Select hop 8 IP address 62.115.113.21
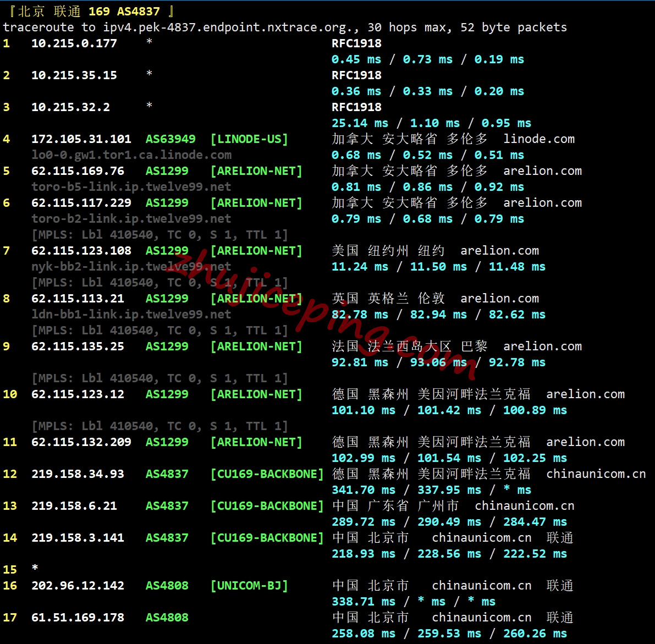The width and height of the screenshot is (655, 644). (x=78, y=299)
